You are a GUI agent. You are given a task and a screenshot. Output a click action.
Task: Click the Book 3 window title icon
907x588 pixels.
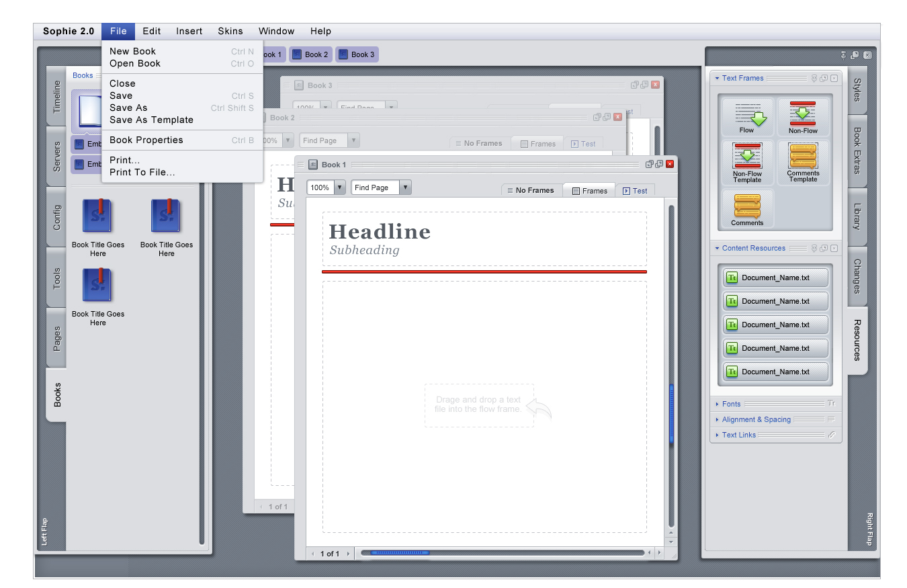[299, 85]
